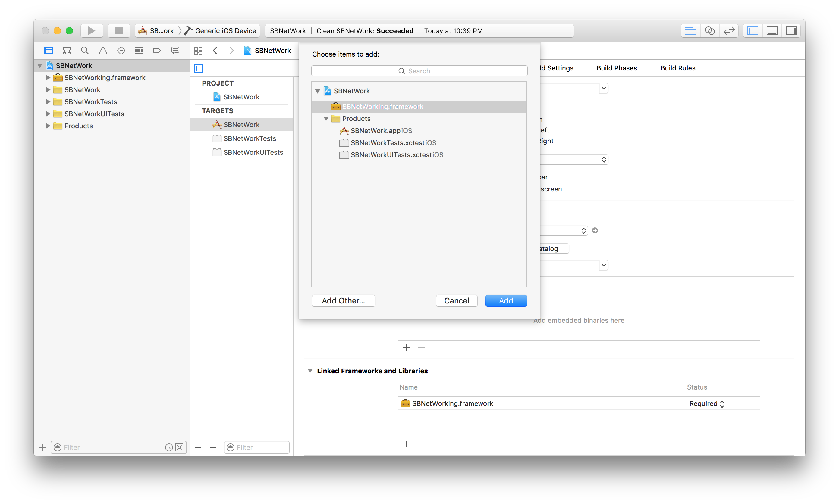Viewport: 839px width, 504px height.
Task: Toggle the Debug area visibility
Action: (772, 31)
